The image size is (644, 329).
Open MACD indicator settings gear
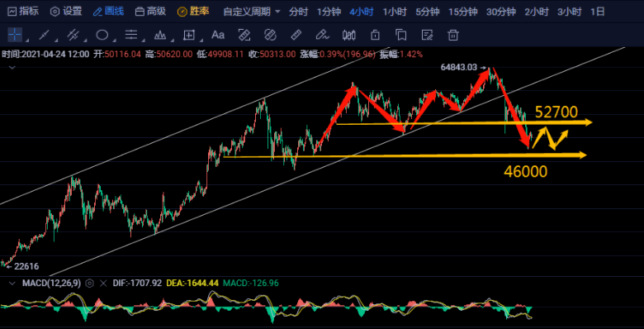pos(90,283)
